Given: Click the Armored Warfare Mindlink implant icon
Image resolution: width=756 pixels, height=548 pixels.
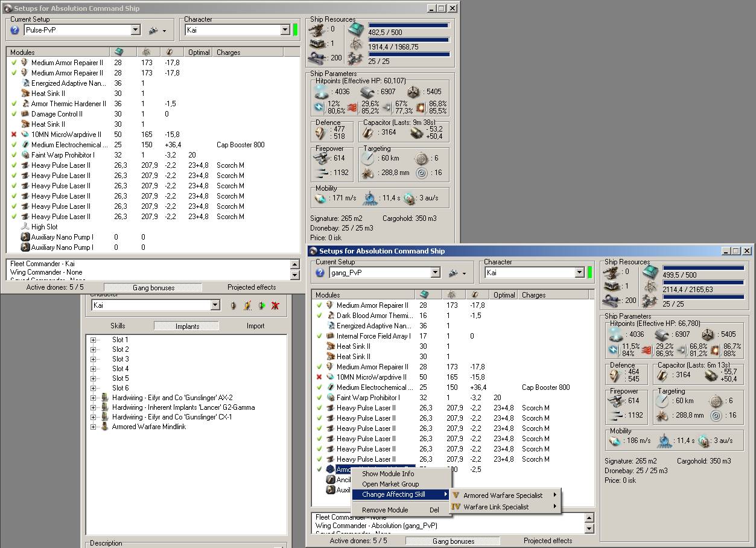Looking at the screenshot, I should tap(105, 427).
